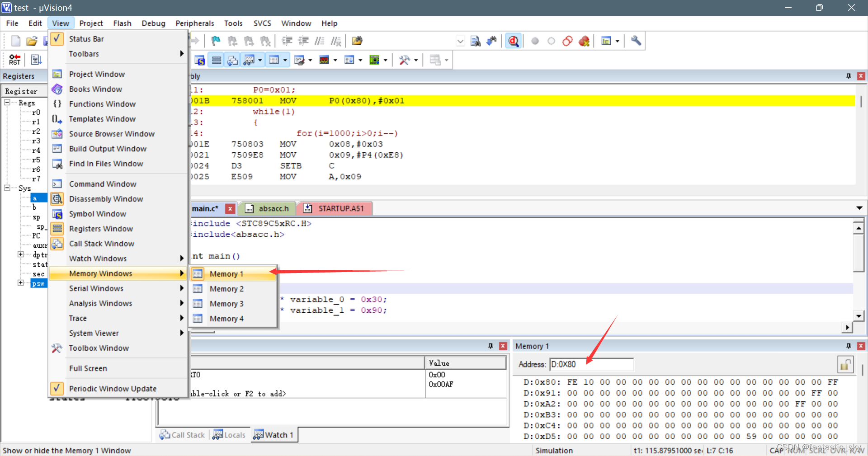Click the New file toolbar icon
868x456 pixels.
16,41
